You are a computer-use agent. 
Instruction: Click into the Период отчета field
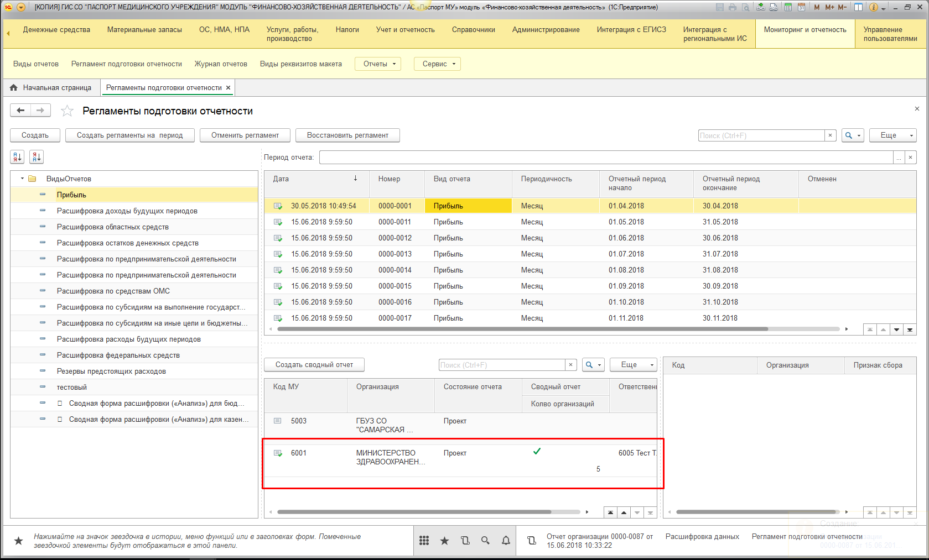(606, 158)
